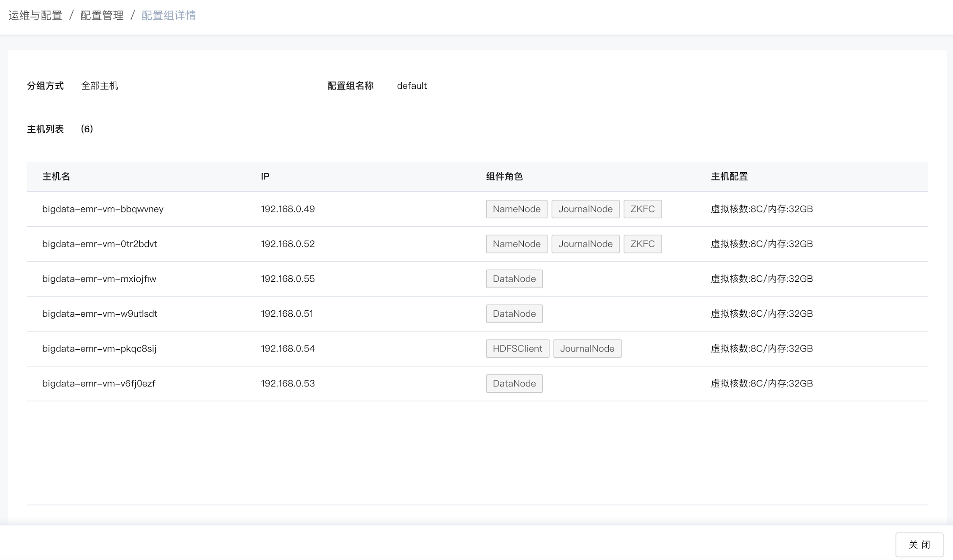Select hostname bigdata-emr-vm-pkqc8sij

pos(99,348)
